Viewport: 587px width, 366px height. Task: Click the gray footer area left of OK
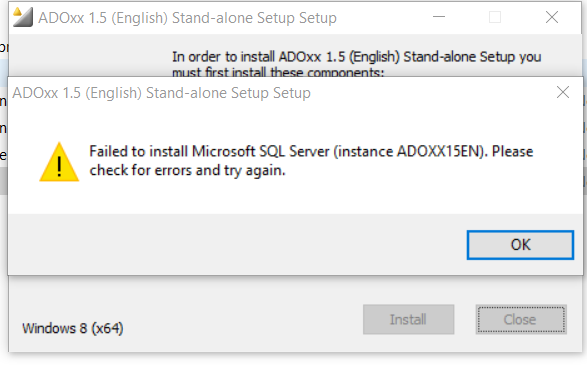coord(236,245)
